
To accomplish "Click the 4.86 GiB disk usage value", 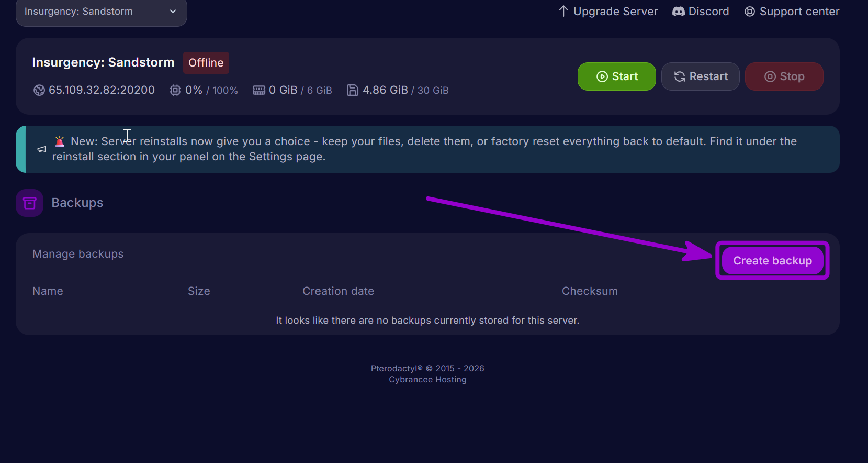I will (x=385, y=90).
